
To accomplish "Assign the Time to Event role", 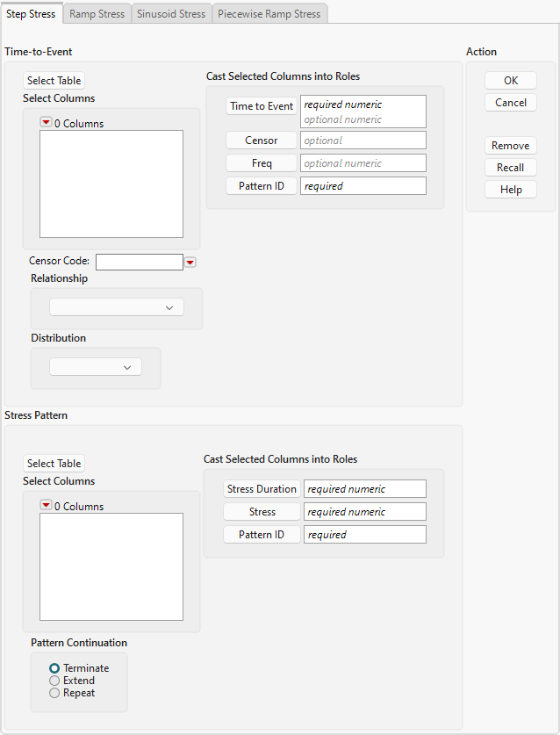I will tap(261, 106).
